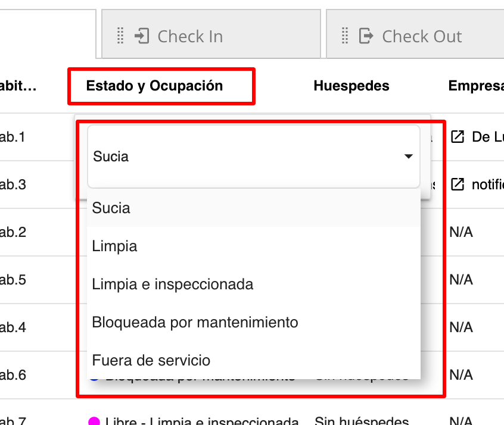504x425 pixels.
Task: Click the Check In door-arrow icon
Action: point(141,36)
